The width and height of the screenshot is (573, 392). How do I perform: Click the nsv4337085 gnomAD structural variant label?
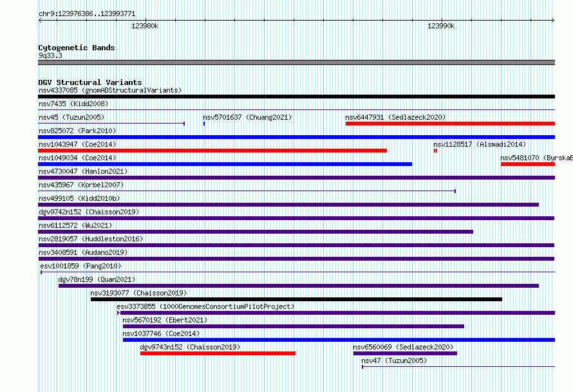click(110, 90)
